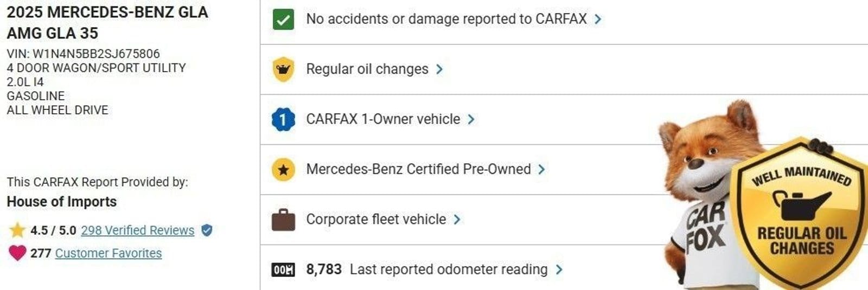The image size is (868, 290).
Task: Click the House of Imports dealer name
Action: pos(61,202)
